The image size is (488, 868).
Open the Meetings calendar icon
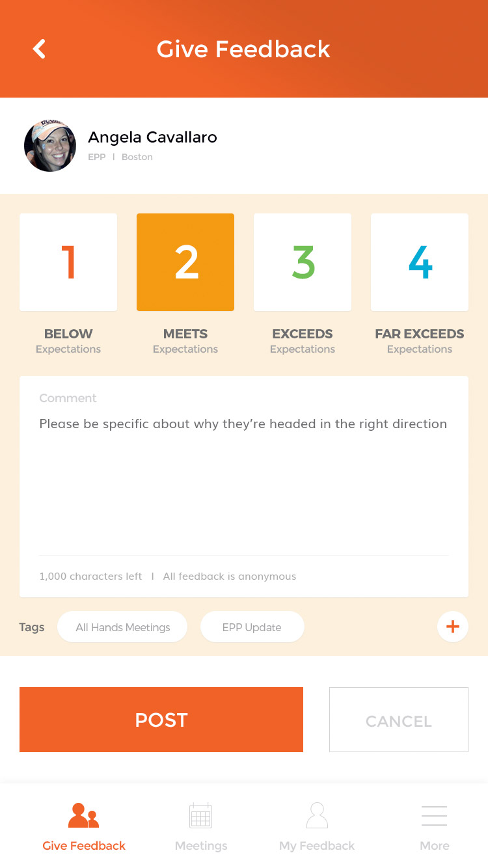[200, 815]
